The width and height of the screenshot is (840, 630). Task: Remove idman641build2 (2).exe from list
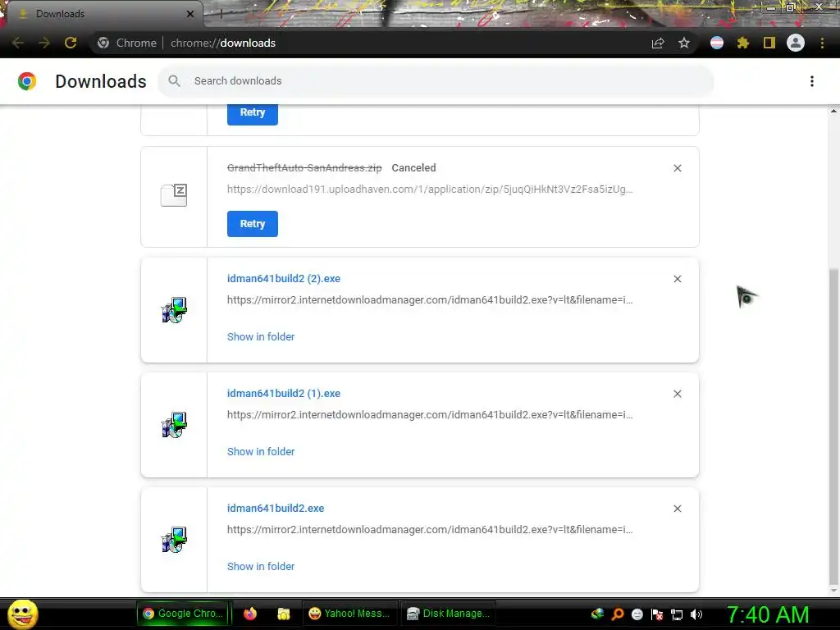[x=677, y=279]
